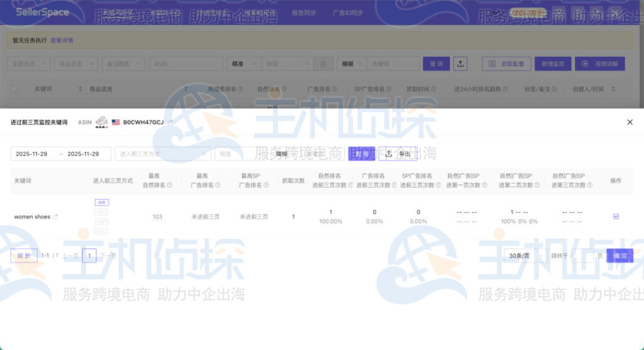
Task: Open trend chart icon in 操作 column
Action: [x=616, y=217]
